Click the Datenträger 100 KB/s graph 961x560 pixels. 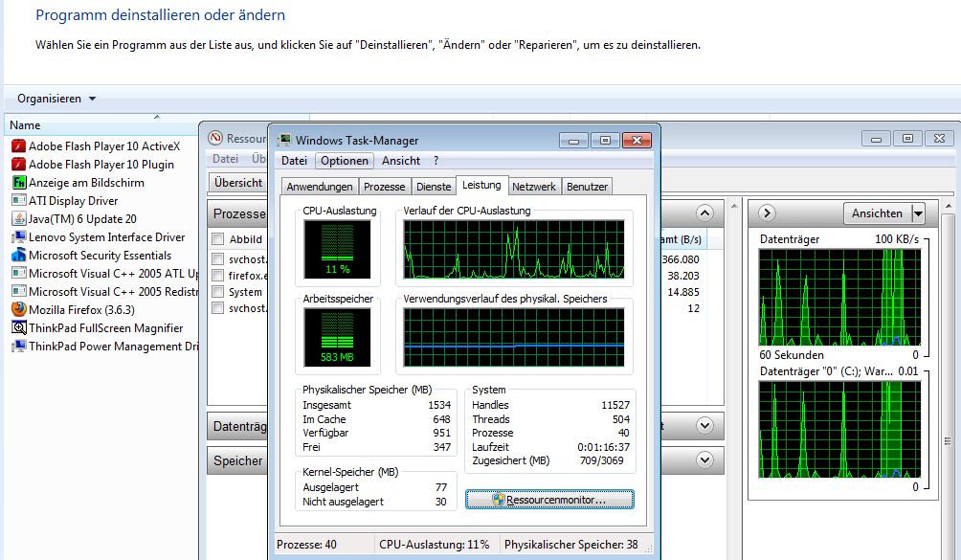839,297
